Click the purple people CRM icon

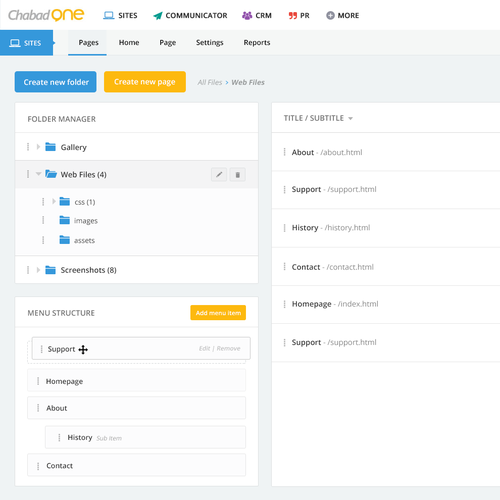click(247, 15)
